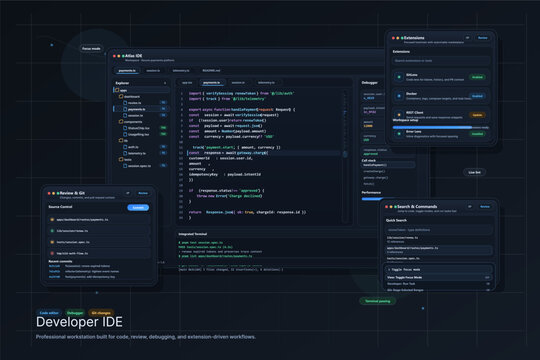
Task: Select 'Developer: Run Task' command
Action: (x=439, y=284)
